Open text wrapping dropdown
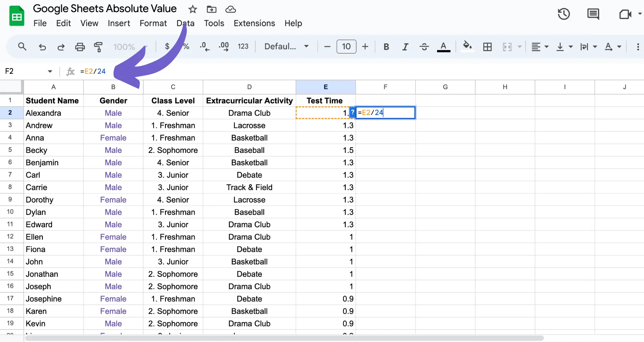The width and height of the screenshot is (644, 342). coord(589,47)
